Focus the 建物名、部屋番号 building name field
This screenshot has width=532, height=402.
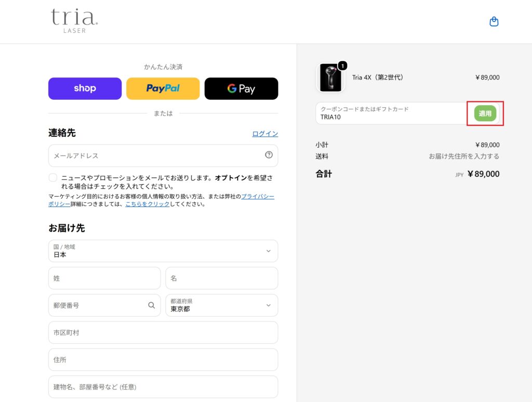(x=163, y=387)
